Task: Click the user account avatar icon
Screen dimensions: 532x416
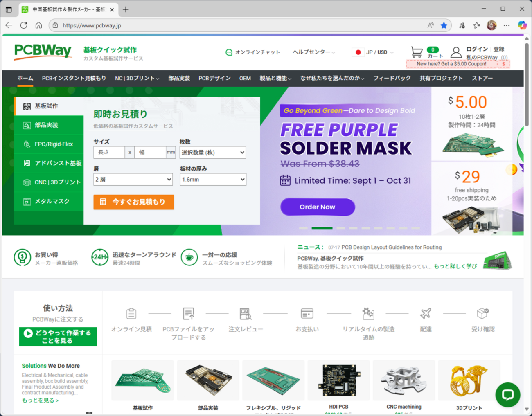Action: click(x=456, y=52)
